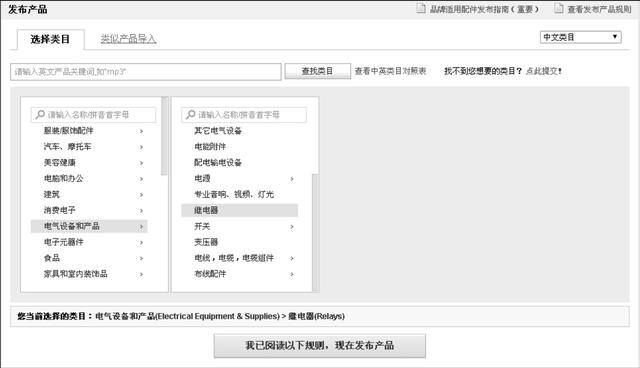Click the second category list scrollbar

[x=315, y=233]
